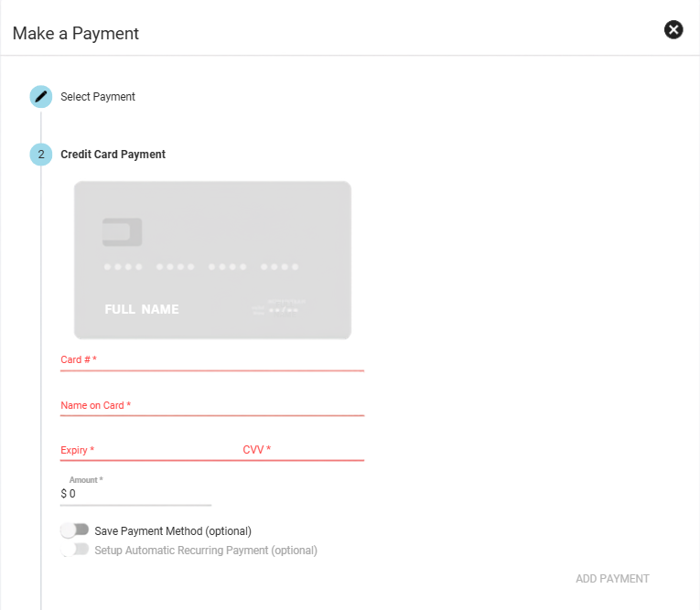Click FULL NAME text on card preview
The height and width of the screenshot is (610, 700).
(x=142, y=309)
